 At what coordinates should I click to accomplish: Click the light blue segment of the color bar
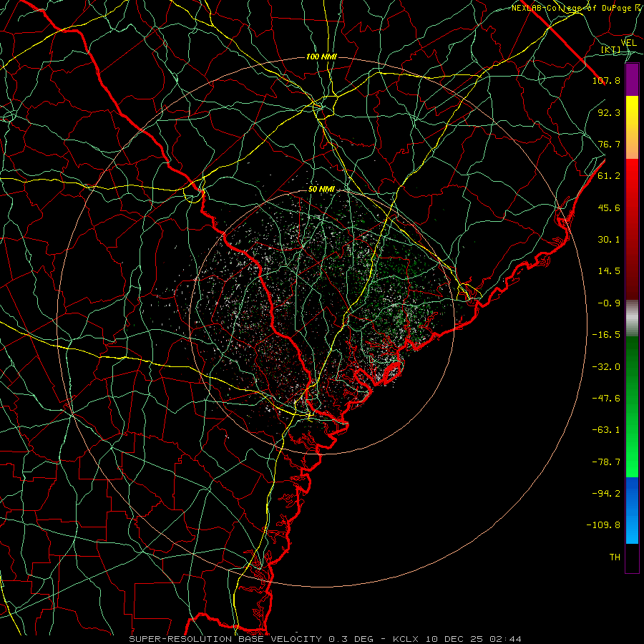(632, 510)
